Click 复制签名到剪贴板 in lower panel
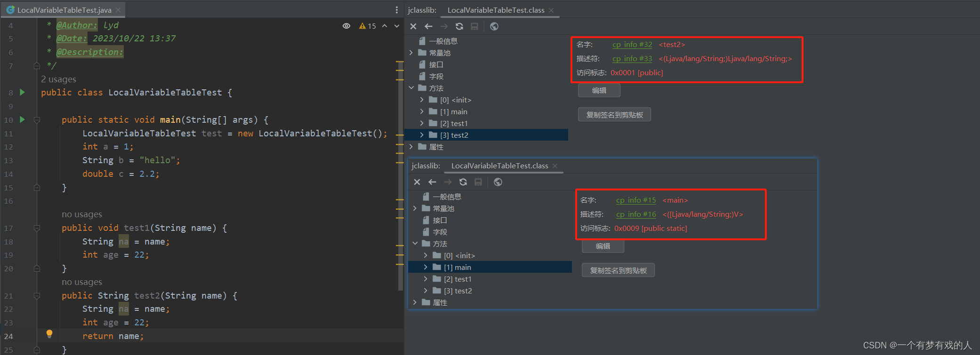Image resolution: width=980 pixels, height=355 pixels. (x=618, y=270)
